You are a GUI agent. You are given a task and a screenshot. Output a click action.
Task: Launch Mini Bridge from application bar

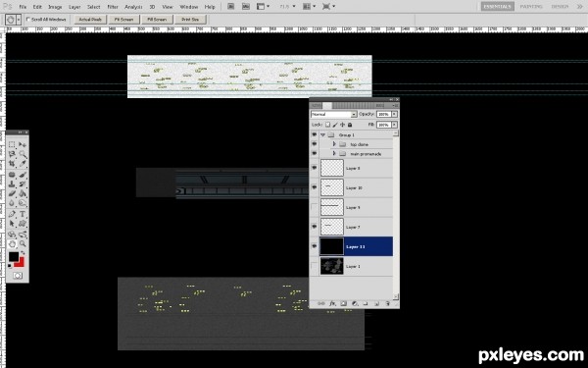246,7
